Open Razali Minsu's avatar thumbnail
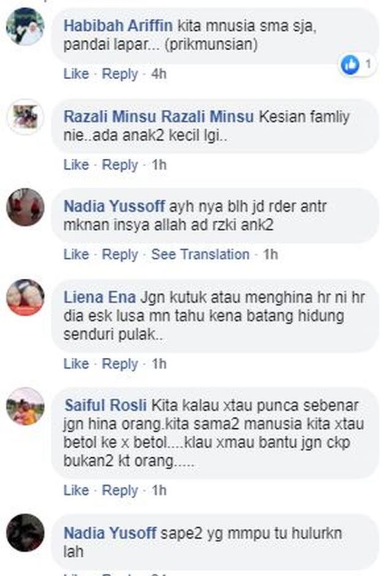392x576 pixels. (x=25, y=117)
